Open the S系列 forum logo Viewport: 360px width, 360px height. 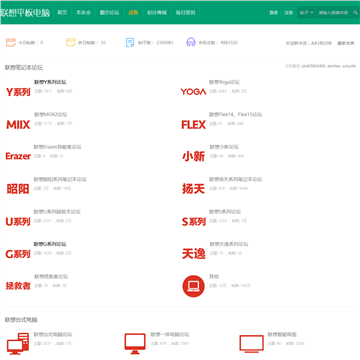[x=193, y=222]
